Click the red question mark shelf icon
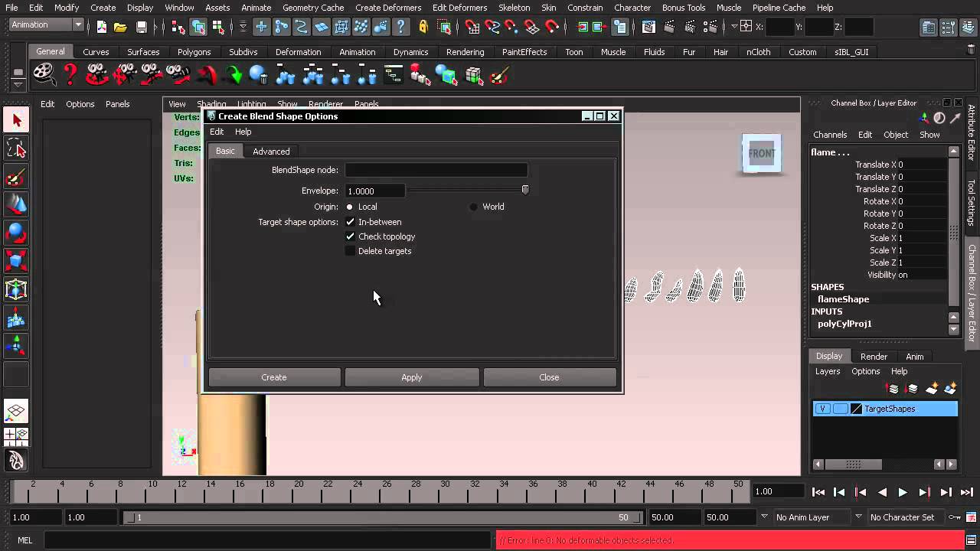 click(70, 74)
